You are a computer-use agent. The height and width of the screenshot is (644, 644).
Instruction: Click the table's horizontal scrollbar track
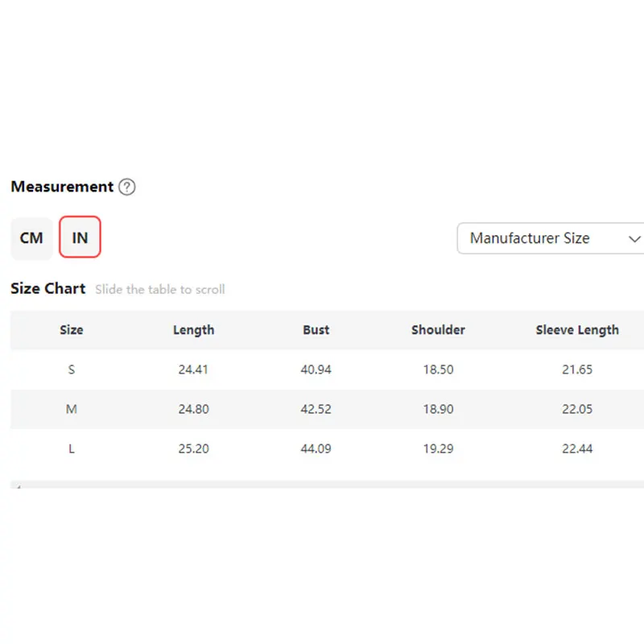click(x=322, y=485)
